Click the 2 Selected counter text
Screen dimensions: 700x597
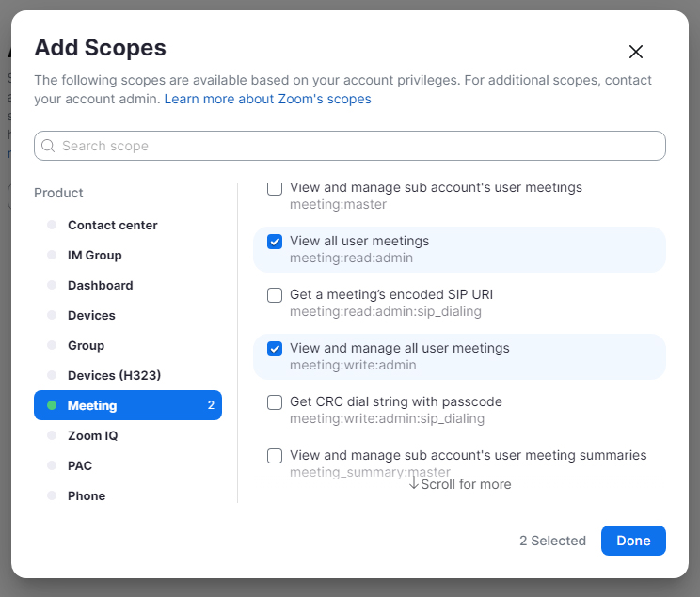552,541
